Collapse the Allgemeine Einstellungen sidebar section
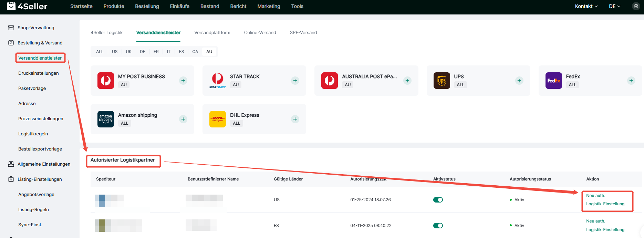The width and height of the screenshot is (644, 238). click(44, 164)
